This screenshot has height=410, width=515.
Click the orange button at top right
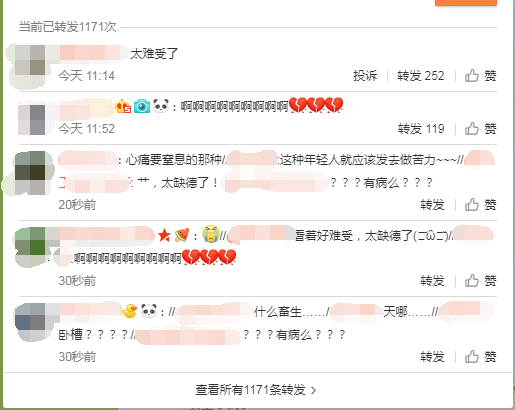(466, 3)
